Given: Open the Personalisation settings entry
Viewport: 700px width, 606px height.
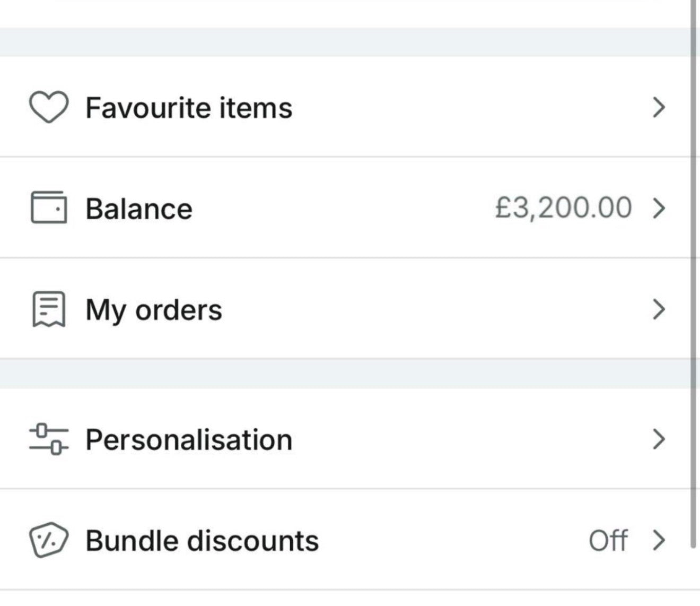Looking at the screenshot, I should 189,440.
